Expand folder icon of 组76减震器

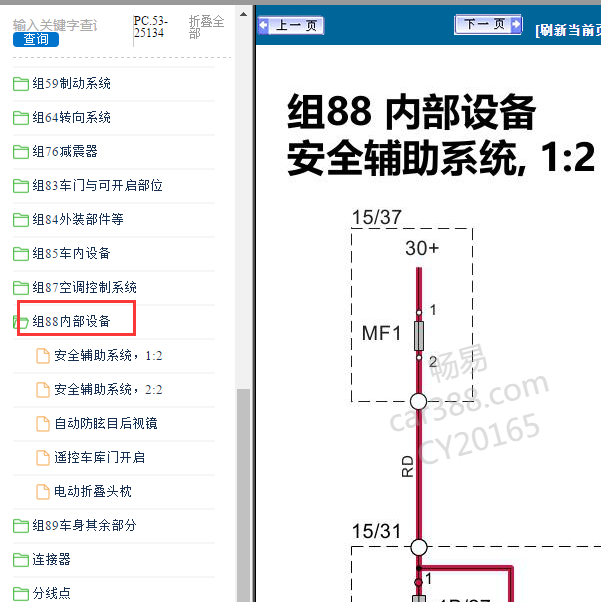pos(21,152)
